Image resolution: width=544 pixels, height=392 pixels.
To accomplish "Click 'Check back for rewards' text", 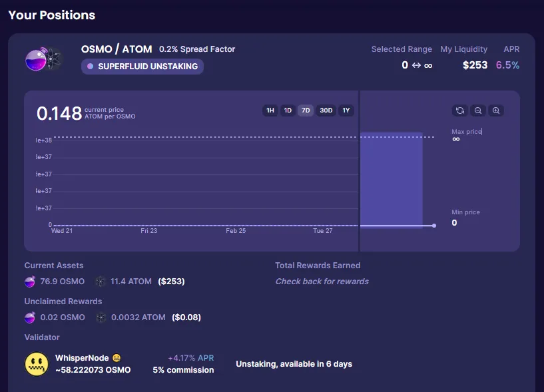I will coord(322,282).
